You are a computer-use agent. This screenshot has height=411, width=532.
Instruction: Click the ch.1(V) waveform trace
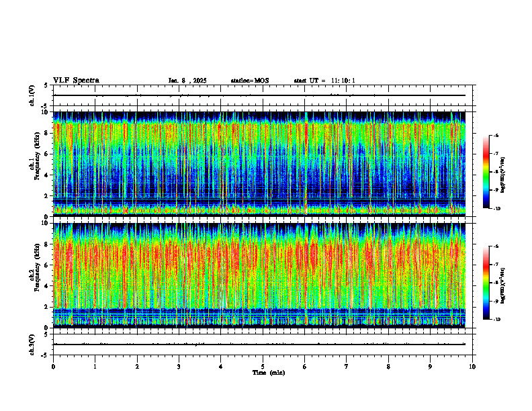pos(259,95)
